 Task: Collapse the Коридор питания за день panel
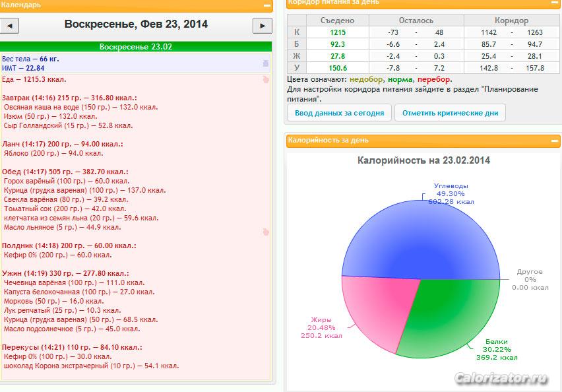555,3
